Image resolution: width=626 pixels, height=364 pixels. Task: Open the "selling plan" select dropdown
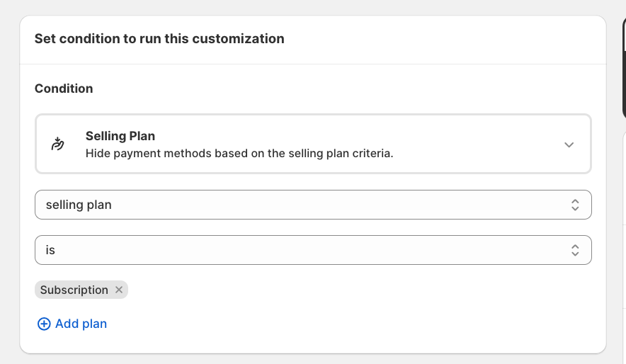tap(312, 205)
